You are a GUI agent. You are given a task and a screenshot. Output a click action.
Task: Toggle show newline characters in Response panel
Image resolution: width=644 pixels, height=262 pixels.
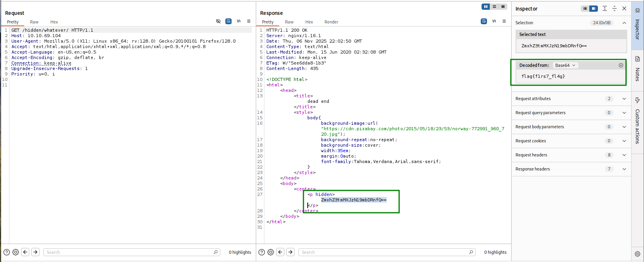[x=494, y=21]
